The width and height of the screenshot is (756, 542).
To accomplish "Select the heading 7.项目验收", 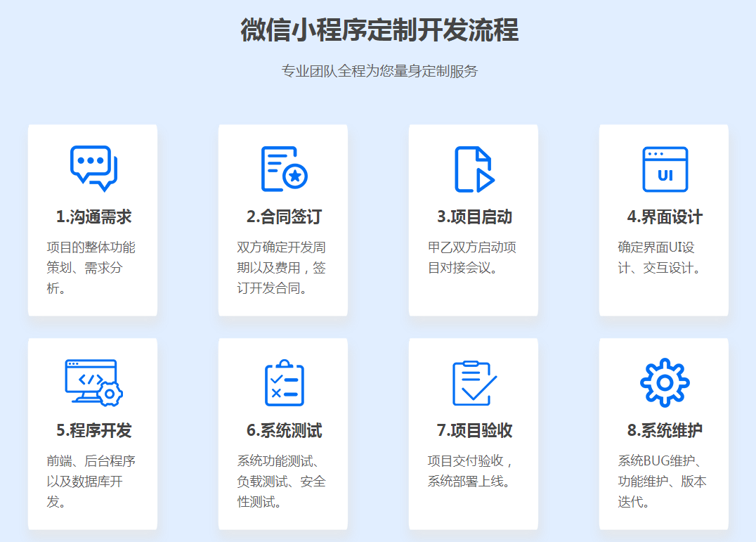I will pyautogui.click(x=474, y=431).
